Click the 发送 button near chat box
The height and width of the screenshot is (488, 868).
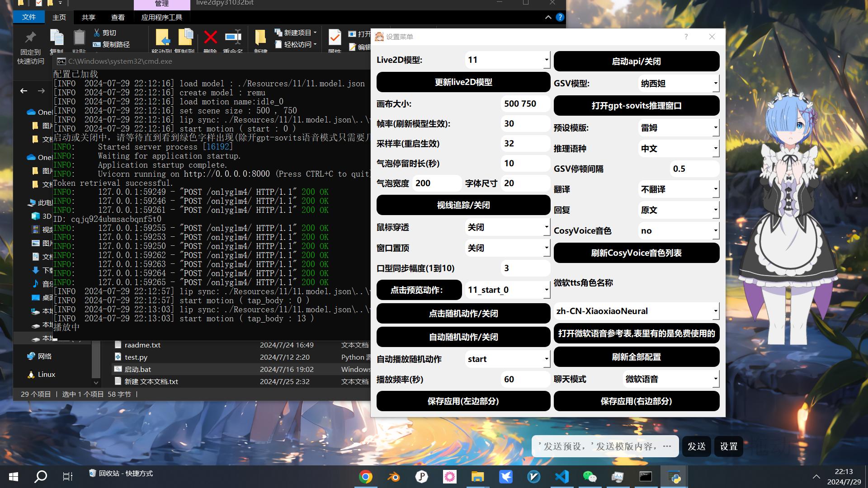(696, 446)
